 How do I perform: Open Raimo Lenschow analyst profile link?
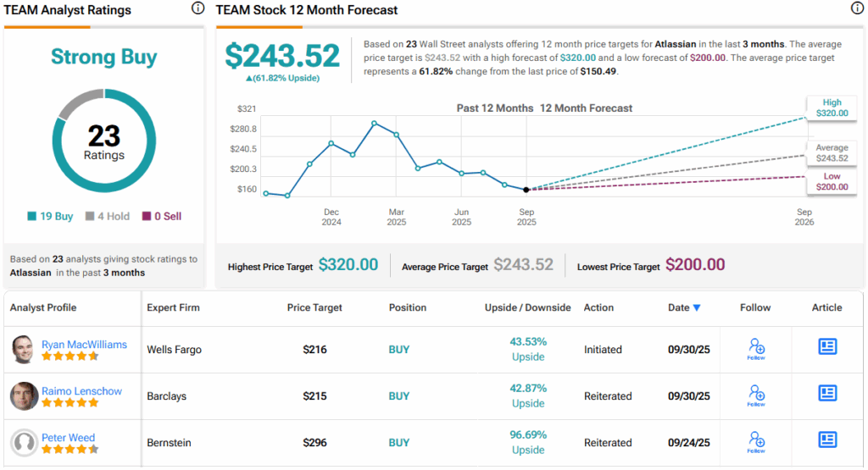point(82,391)
